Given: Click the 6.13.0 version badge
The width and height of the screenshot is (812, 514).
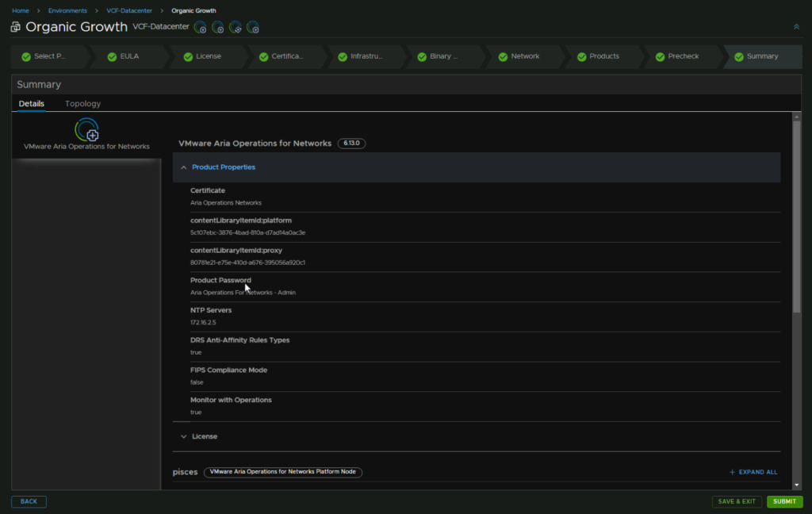Looking at the screenshot, I should (x=351, y=144).
